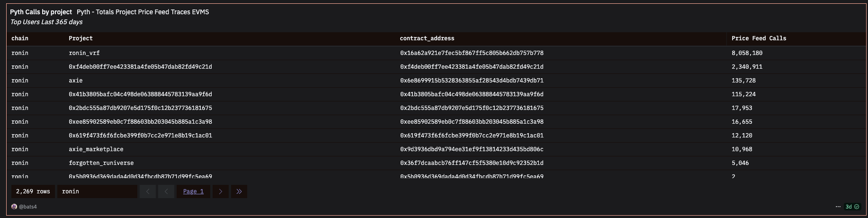Select the axie_marketplace project cell
This screenshot has height=218, width=868.
(x=96, y=149)
